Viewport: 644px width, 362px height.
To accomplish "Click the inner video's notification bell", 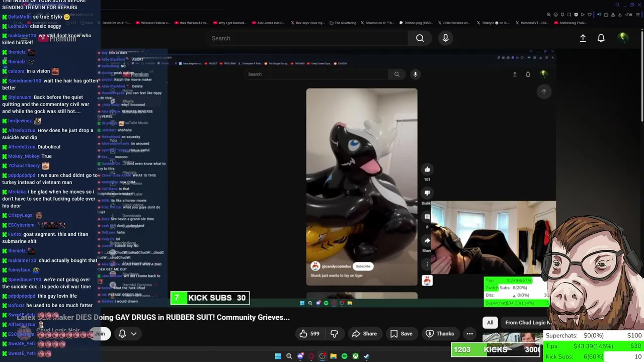I will (528, 74).
